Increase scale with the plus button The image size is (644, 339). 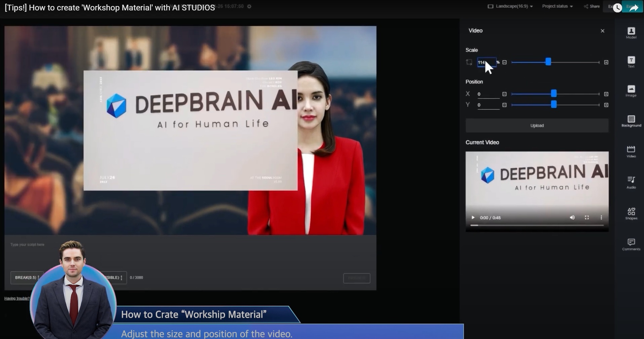(606, 62)
